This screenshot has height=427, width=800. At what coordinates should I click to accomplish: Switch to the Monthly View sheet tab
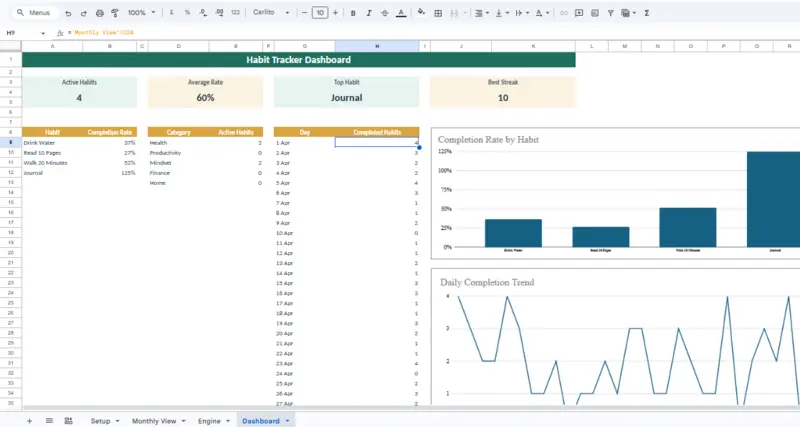coord(154,421)
